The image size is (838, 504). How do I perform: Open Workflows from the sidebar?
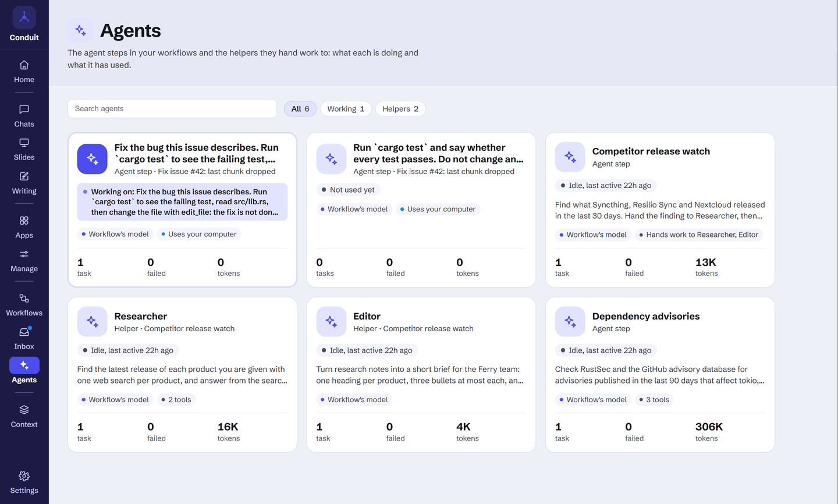pos(24,306)
